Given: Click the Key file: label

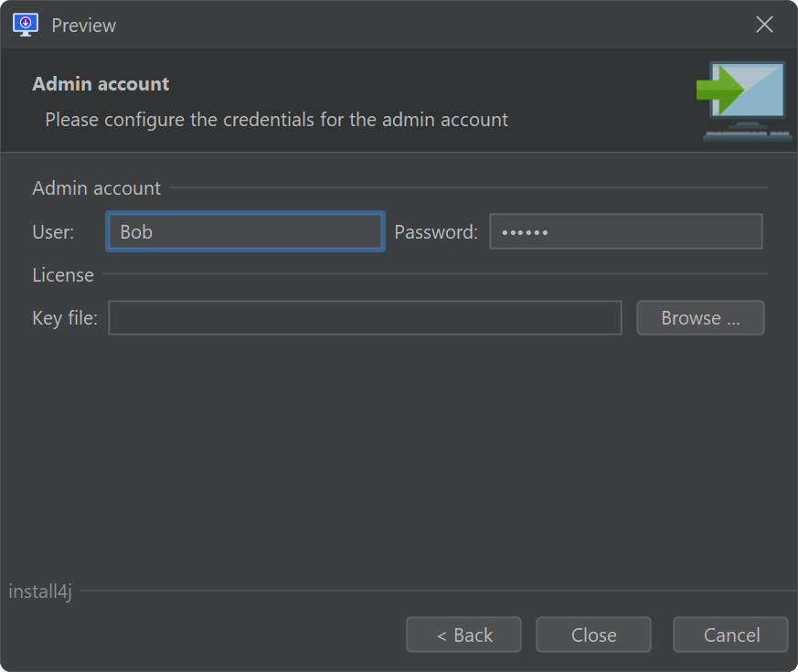Looking at the screenshot, I should click(65, 318).
